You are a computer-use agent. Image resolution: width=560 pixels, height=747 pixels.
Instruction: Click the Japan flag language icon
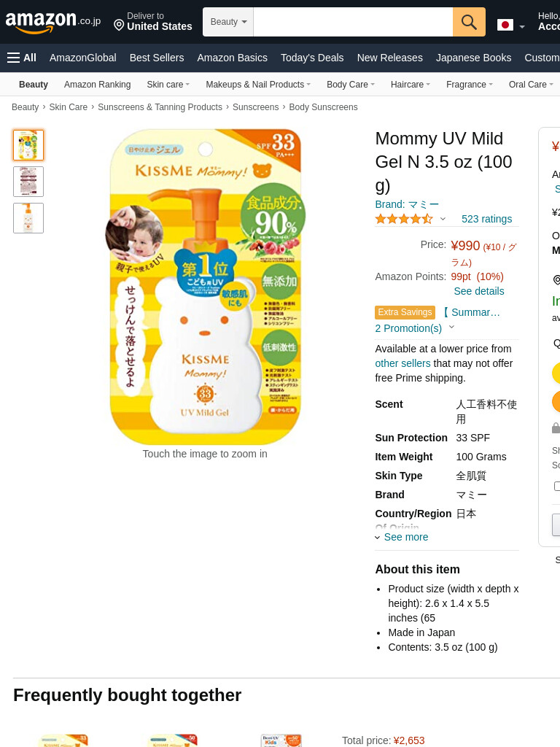click(505, 25)
